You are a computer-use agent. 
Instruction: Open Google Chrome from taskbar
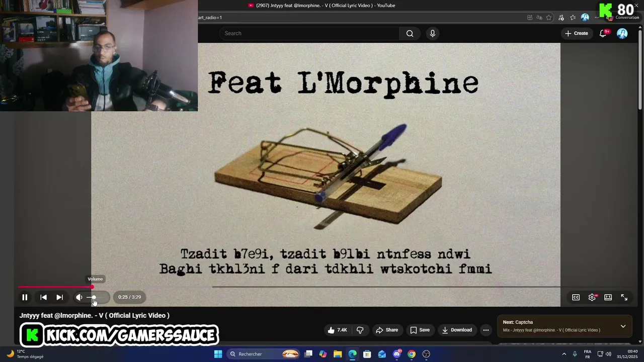(412, 354)
